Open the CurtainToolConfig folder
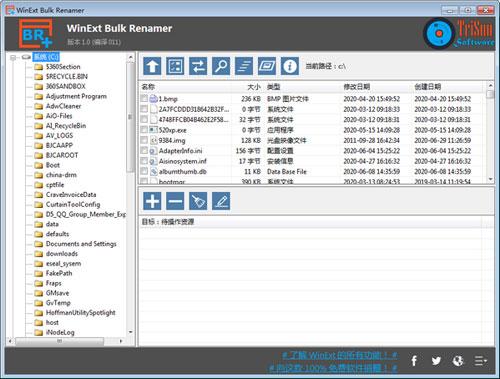The image size is (500, 379). 73,204
